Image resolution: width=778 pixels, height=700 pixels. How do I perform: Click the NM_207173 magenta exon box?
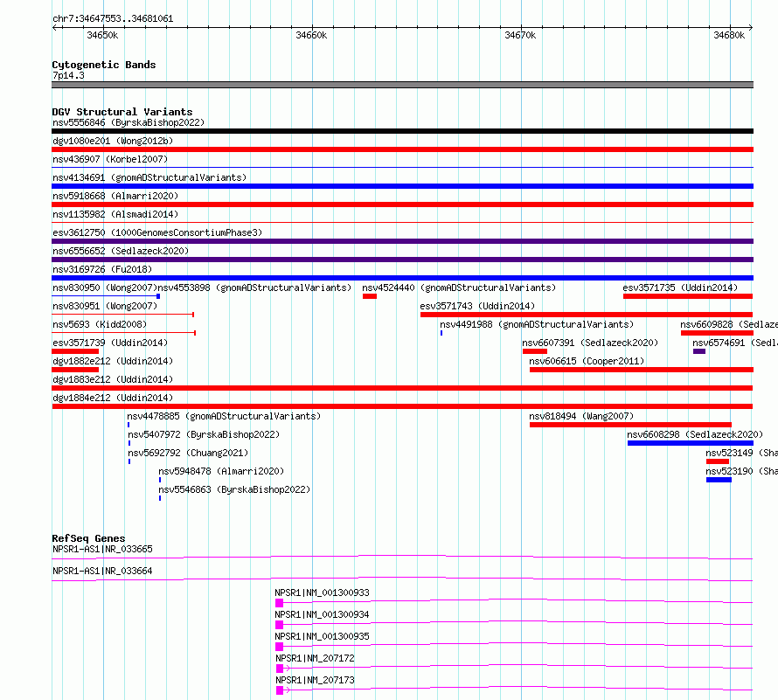280,690
